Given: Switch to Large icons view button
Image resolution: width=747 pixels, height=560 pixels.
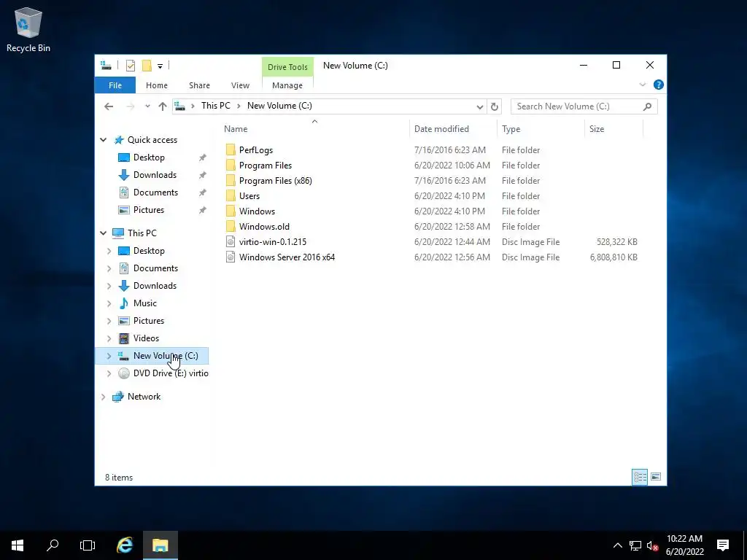Looking at the screenshot, I should [x=656, y=477].
